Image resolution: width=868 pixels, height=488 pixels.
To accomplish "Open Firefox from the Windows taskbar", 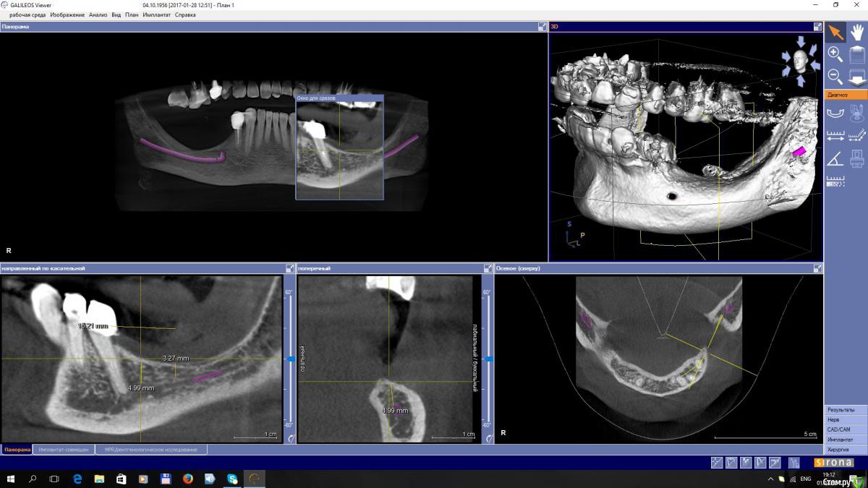I will coord(187,479).
